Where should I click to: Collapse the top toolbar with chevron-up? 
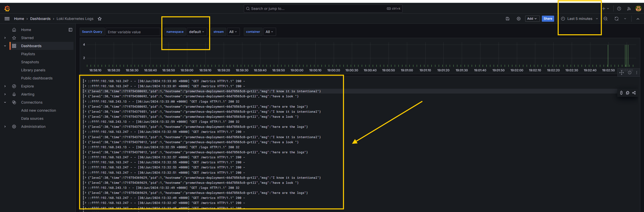tap(638, 19)
